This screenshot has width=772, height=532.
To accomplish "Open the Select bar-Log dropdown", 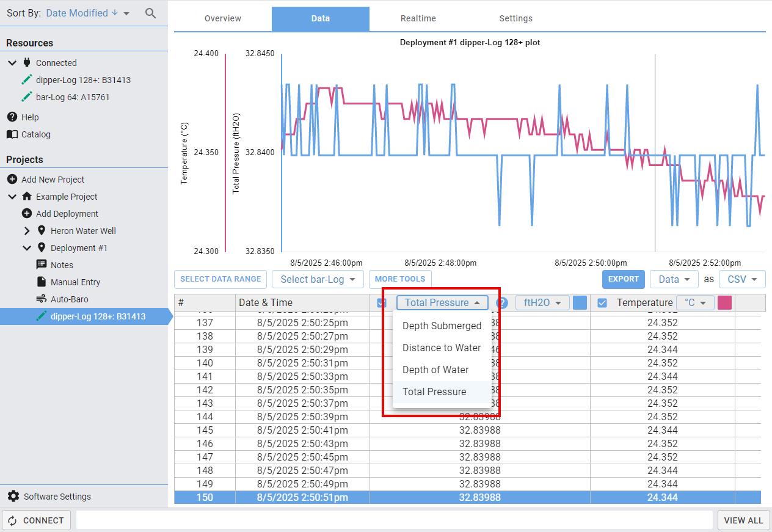I will click(x=318, y=279).
